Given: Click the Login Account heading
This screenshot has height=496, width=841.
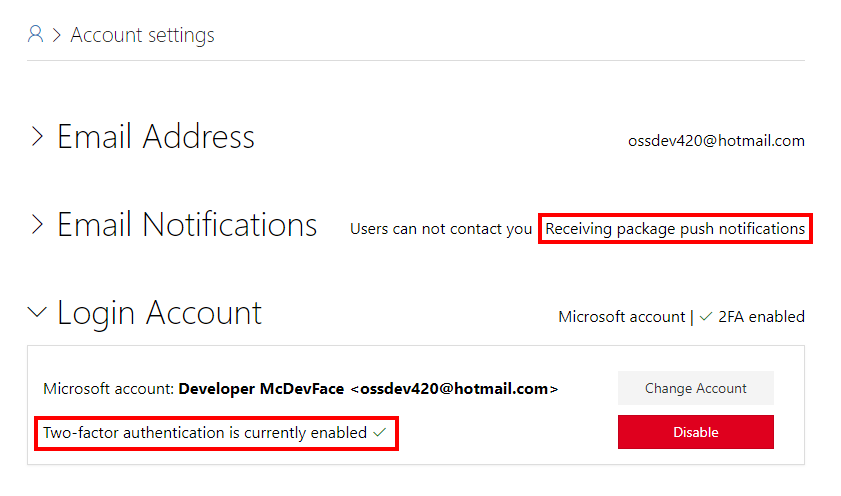Looking at the screenshot, I should (x=159, y=312).
